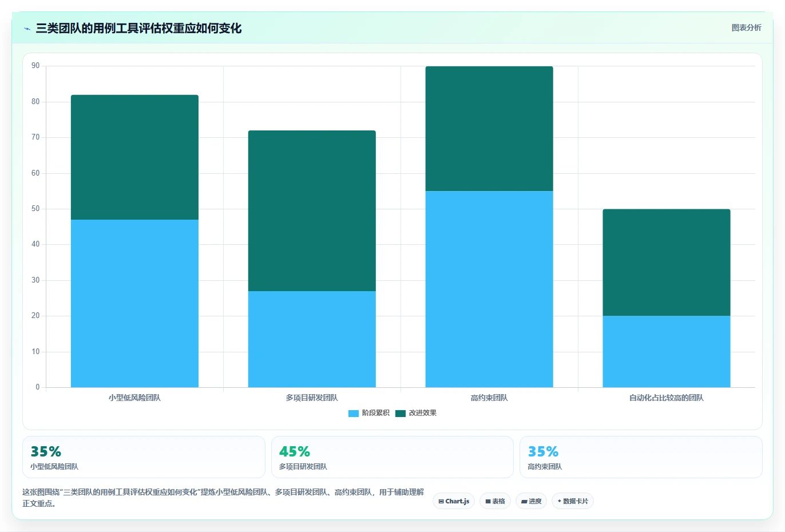
Task: Click the y-axis value 90
Action: (x=35, y=66)
